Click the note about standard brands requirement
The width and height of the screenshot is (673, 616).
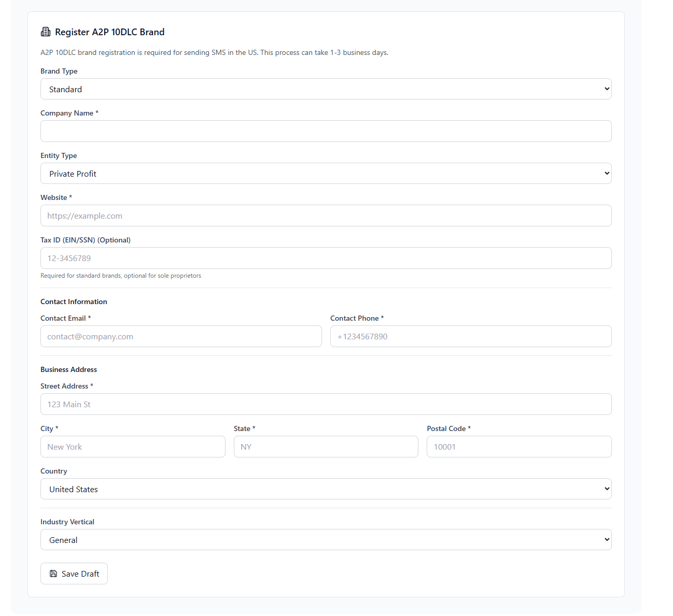(121, 276)
